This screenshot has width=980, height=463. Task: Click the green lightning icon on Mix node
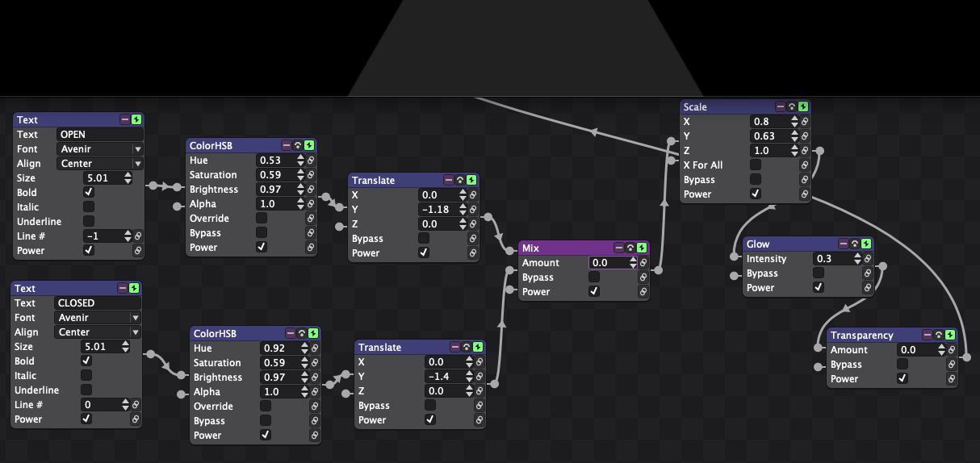[641, 248]
